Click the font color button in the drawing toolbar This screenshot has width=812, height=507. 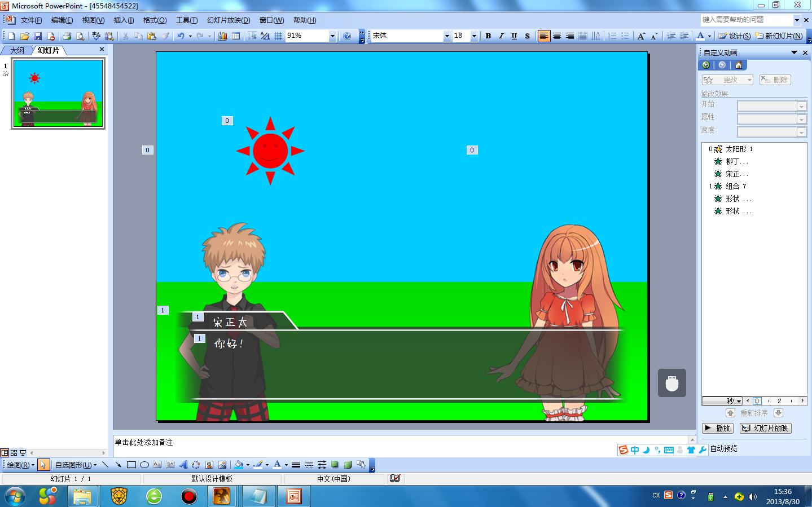(x=276, y=465)
